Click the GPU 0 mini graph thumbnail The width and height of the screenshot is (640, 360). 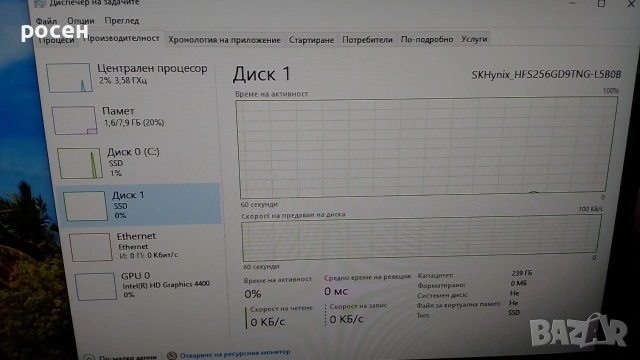point(96,287)
